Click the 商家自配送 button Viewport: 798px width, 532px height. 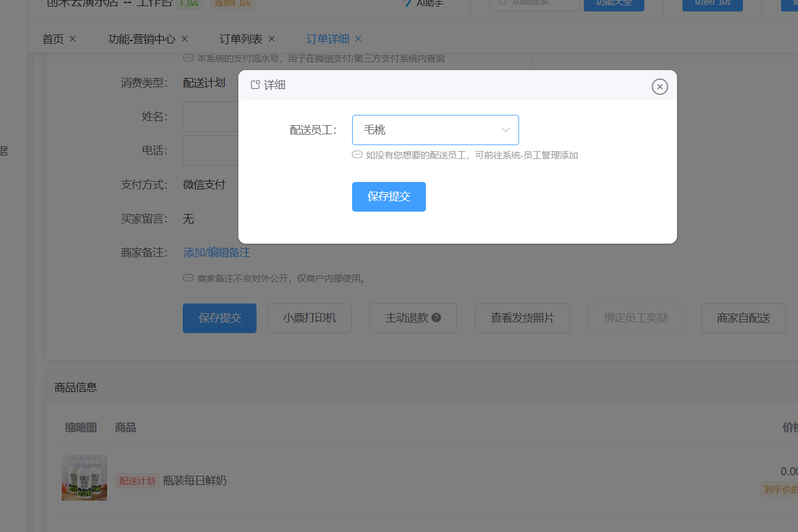click(743, 318)
